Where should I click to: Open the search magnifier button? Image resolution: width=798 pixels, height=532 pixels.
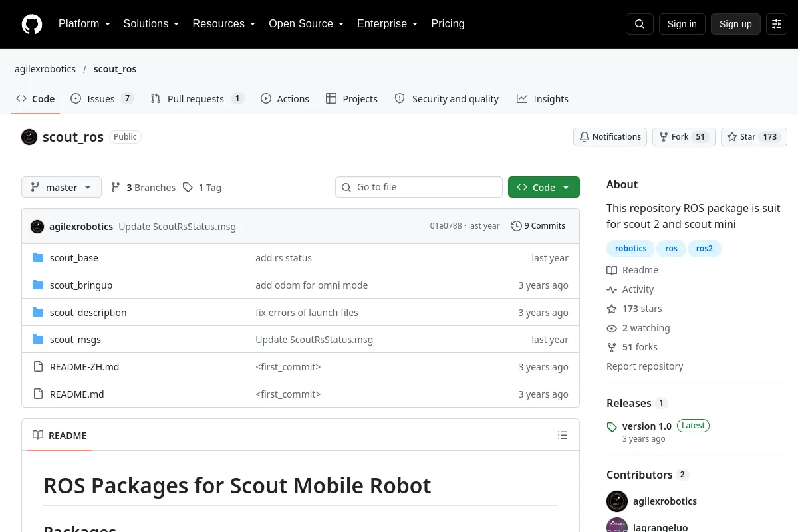(x=640, y=24)
